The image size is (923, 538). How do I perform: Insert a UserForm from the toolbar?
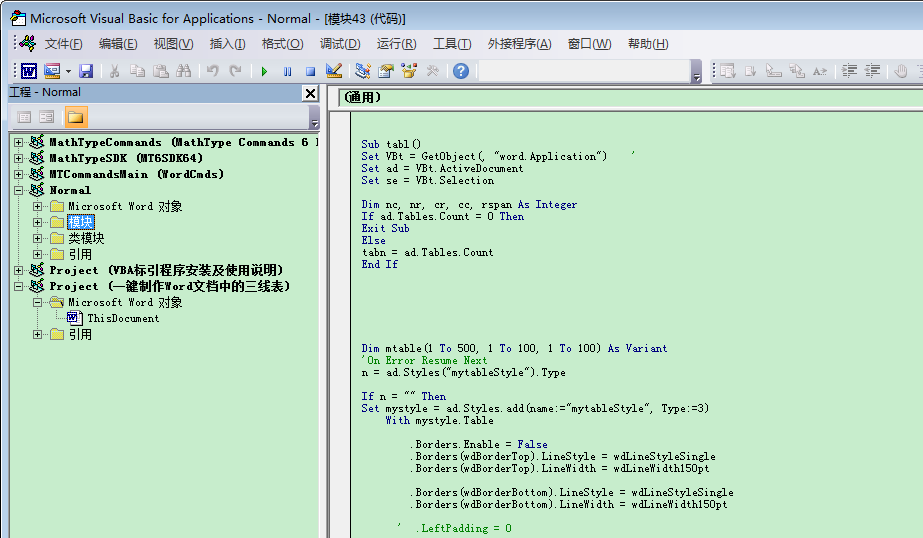pyautogui.click(x=52, y=71)
